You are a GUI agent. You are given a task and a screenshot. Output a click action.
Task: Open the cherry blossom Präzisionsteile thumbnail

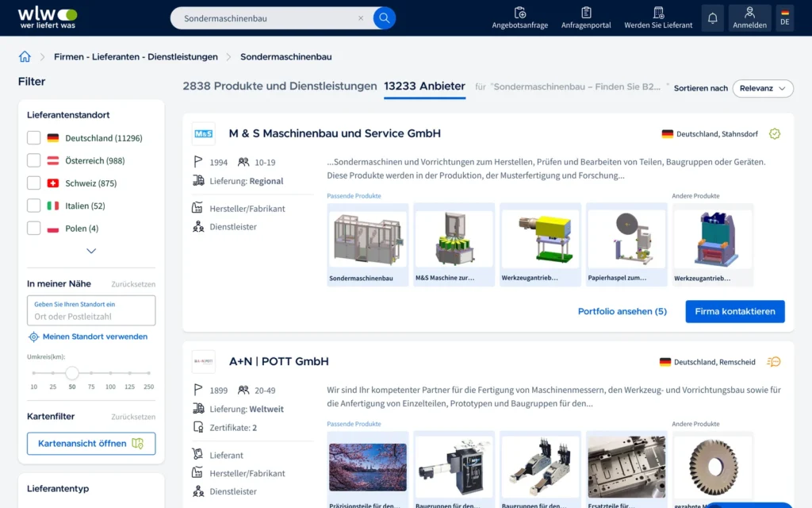(x=368, y=469)
